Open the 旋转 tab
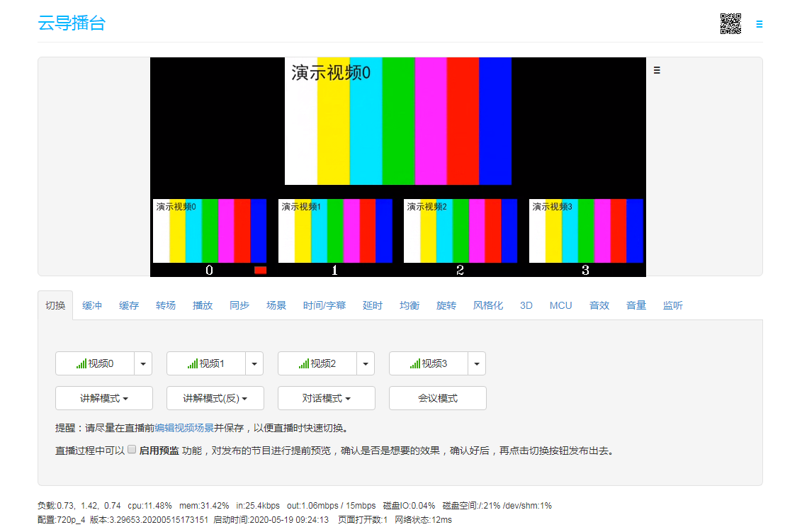 pyautogui.click(x=446, y=305)
